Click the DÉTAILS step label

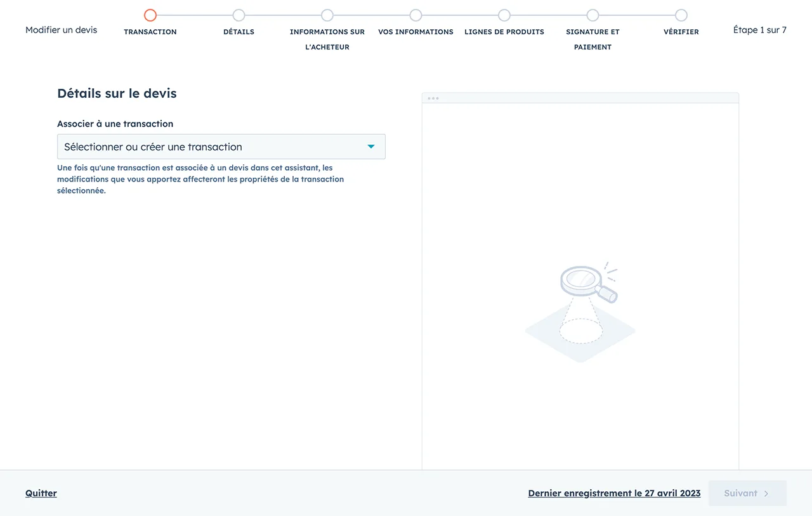point(239,32)
